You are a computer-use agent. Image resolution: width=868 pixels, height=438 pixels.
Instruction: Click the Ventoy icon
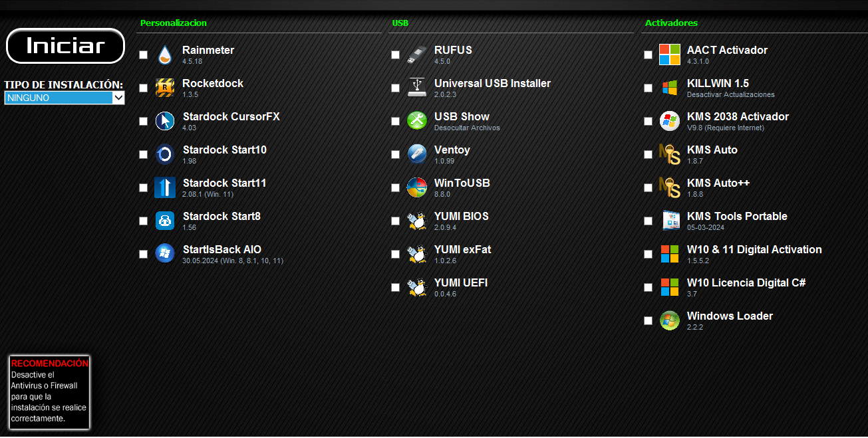417,154
